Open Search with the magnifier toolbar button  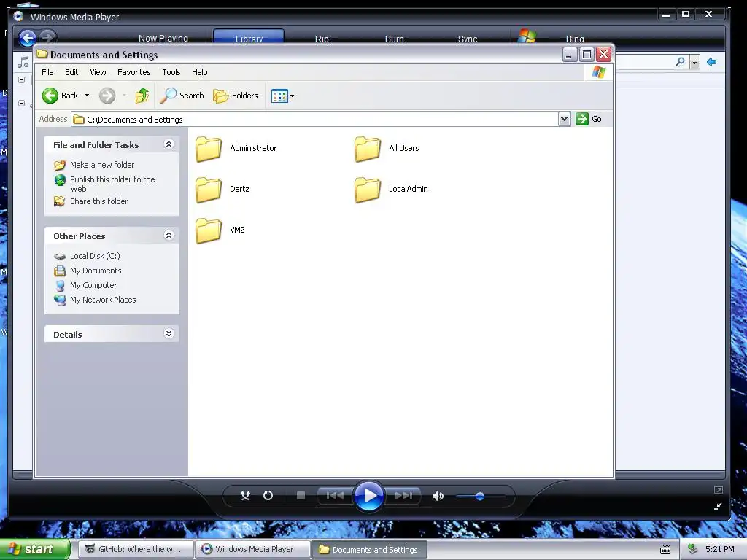coord(182,96)
